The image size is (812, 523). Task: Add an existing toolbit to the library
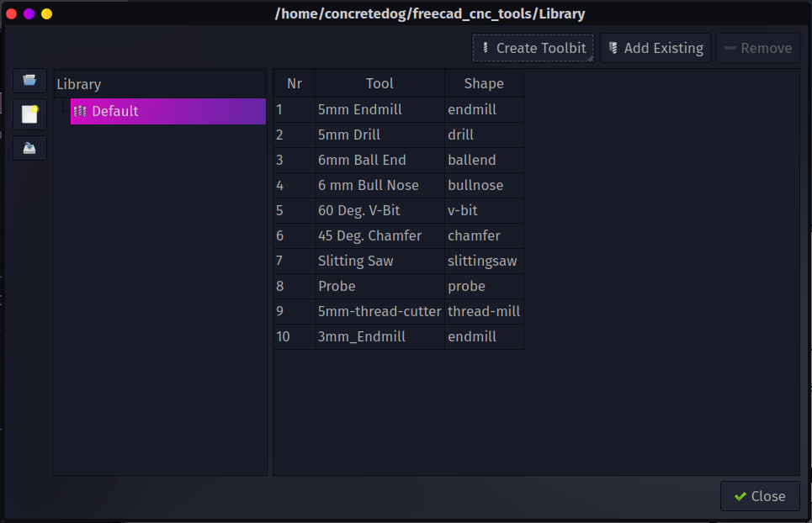(655, 48)
